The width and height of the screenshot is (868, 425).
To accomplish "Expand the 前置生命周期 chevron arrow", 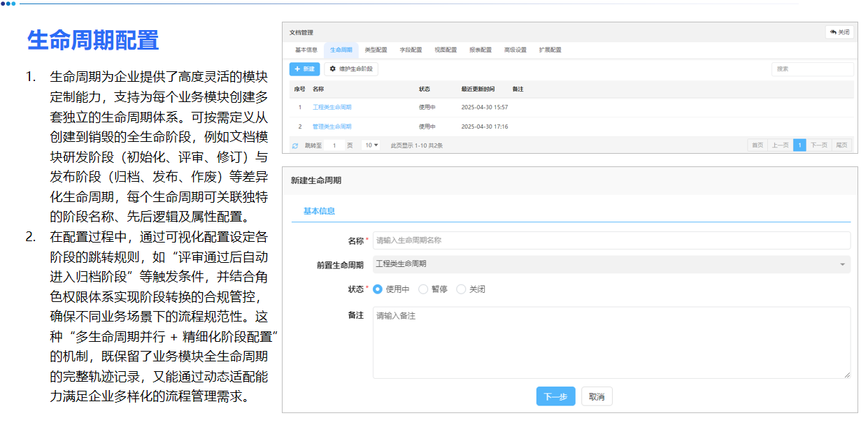I will click(x=843, y=264).
